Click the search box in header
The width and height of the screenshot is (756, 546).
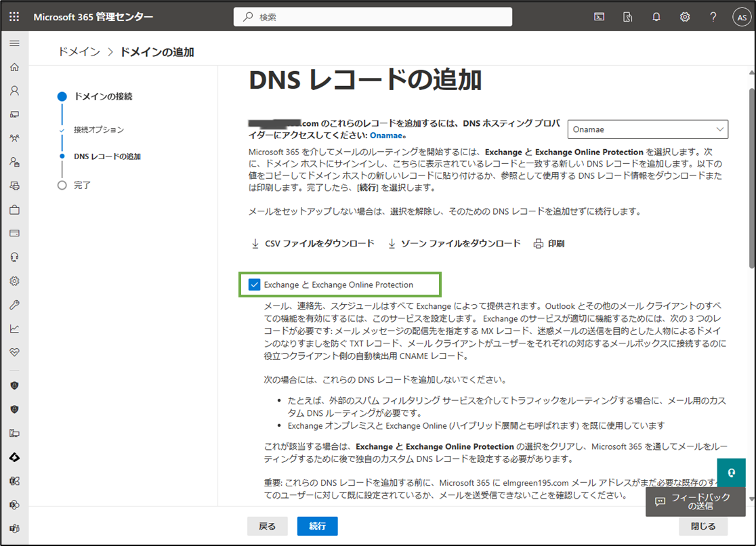373,17
